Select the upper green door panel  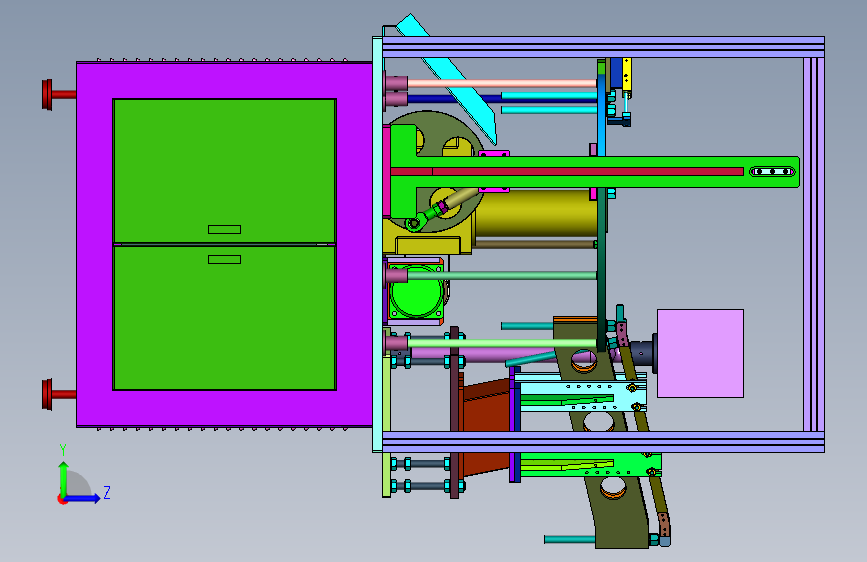224,170
